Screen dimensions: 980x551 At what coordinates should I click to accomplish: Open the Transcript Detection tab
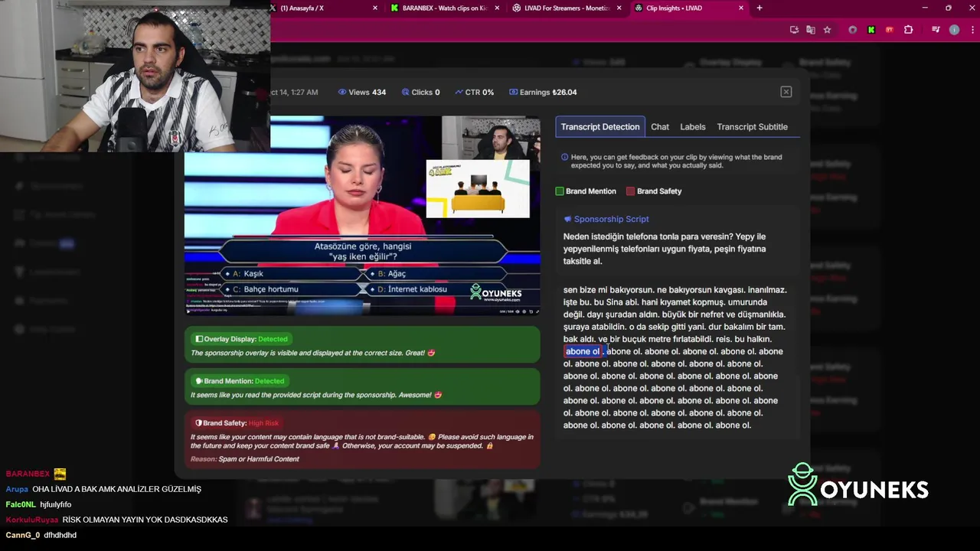coord(599,127)
